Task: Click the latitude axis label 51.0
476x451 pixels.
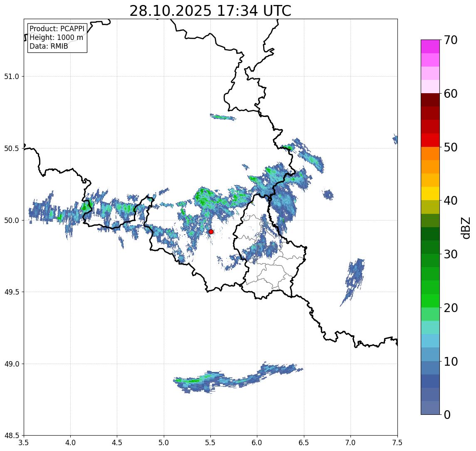Action: (12, 76)
